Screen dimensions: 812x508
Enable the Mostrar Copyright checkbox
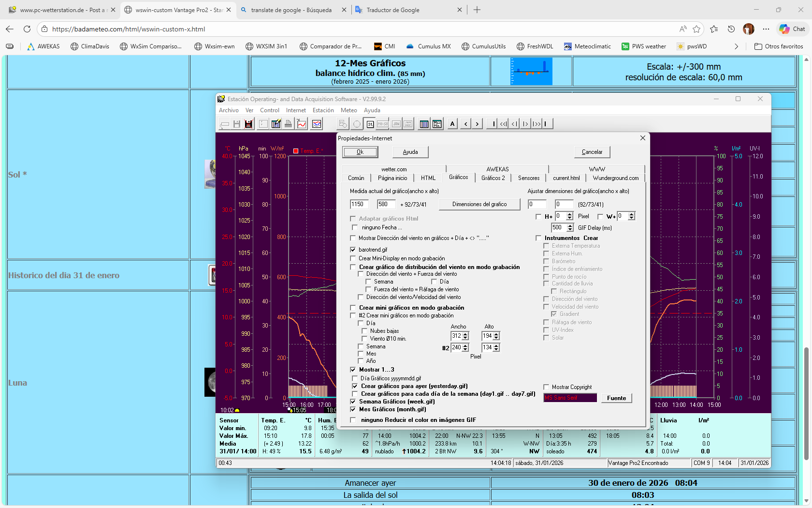546,387
